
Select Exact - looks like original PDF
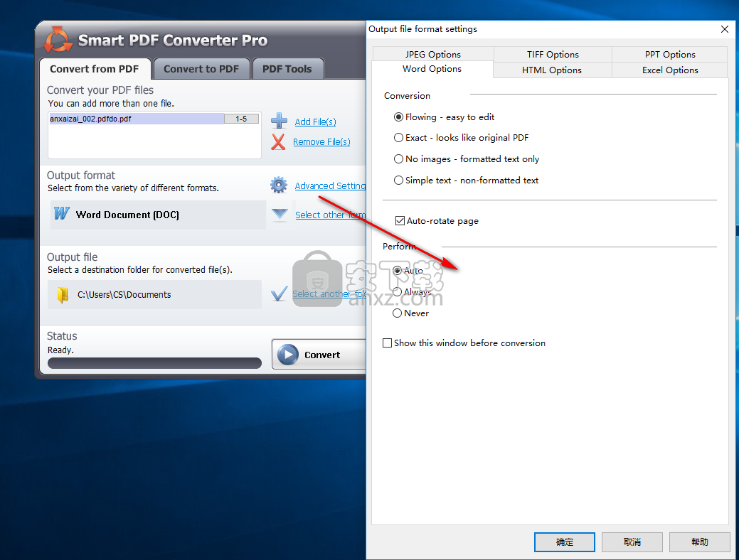click(399, 138)
